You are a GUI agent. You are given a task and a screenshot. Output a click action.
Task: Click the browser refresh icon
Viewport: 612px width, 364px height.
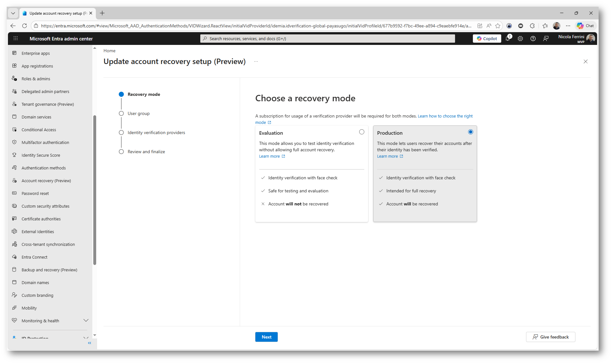pyautogui.click(x=25, y=26)
